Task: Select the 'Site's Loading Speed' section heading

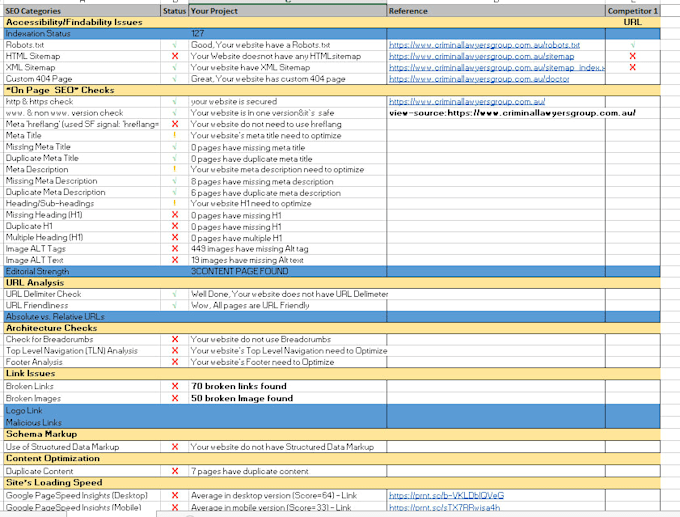Action: 54,482
